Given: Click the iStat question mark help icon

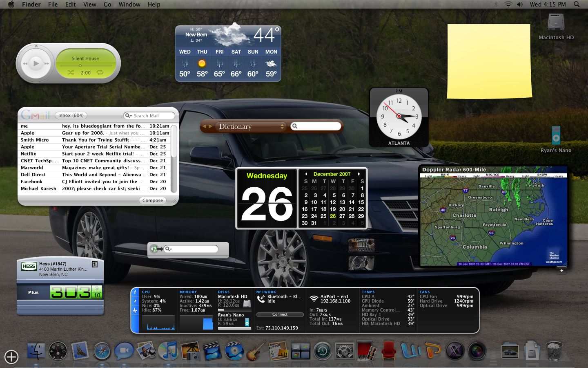Looking at the screenshot, I should tap(135, 301).
